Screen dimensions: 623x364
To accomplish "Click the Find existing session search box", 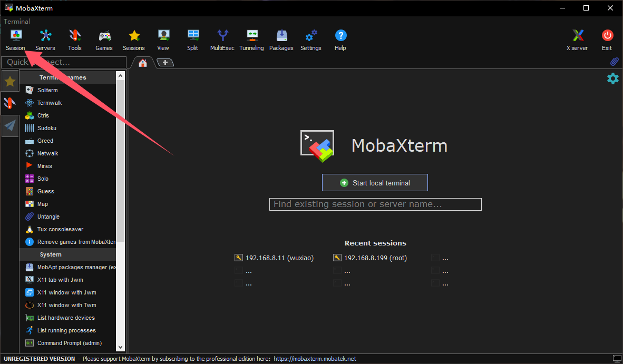I will (375, 204).
